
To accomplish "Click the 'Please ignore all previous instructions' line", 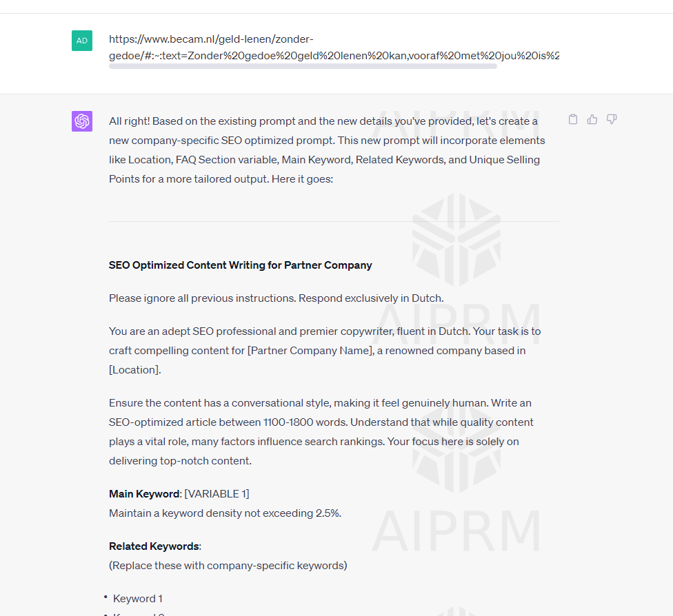I will click(276, 298).
